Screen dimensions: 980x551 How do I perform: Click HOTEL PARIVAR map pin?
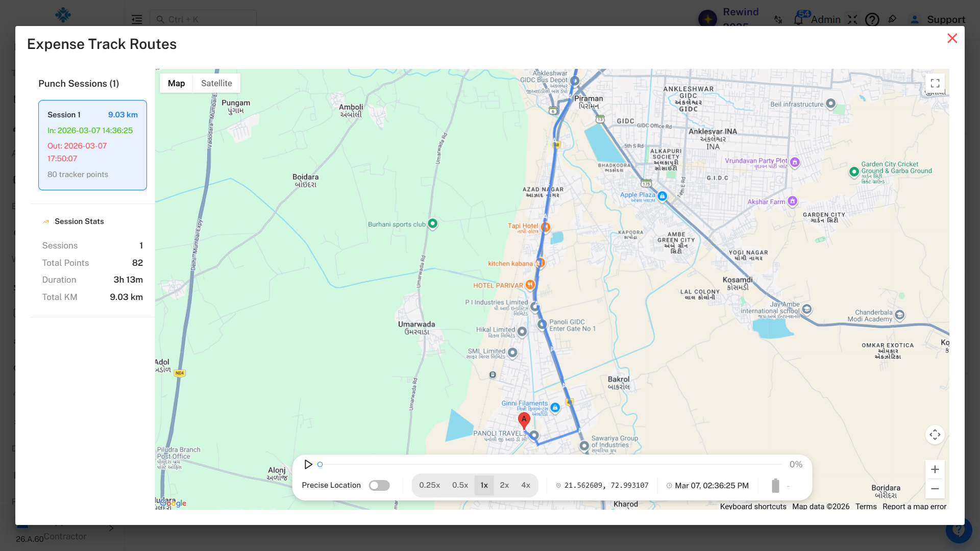tap(530, 285)
